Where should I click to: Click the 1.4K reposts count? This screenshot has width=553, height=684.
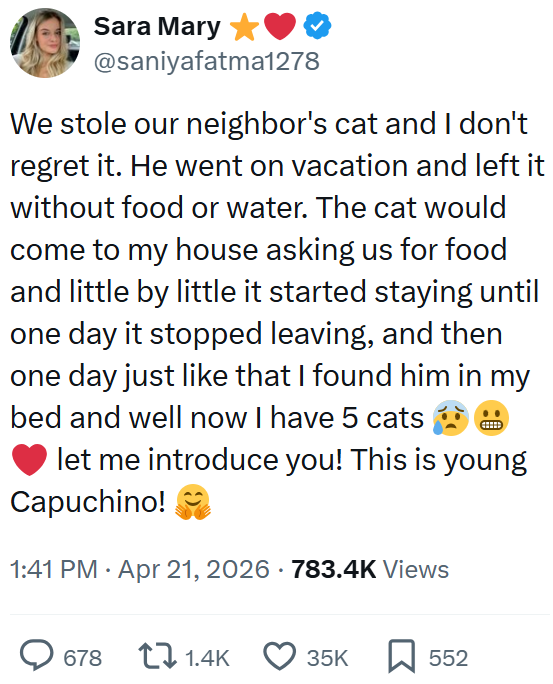tap(207, 658)
